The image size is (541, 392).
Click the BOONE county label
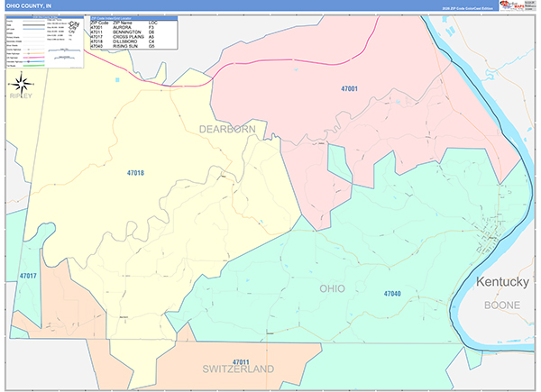pyautogui.click(x=502, y=305)
